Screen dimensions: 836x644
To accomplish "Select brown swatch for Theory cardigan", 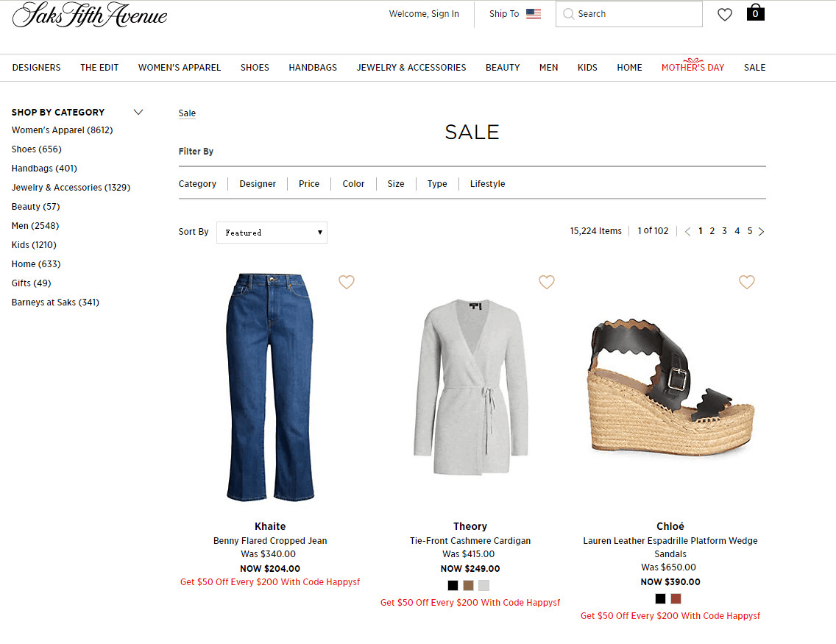I will click(x=468, y=585).
